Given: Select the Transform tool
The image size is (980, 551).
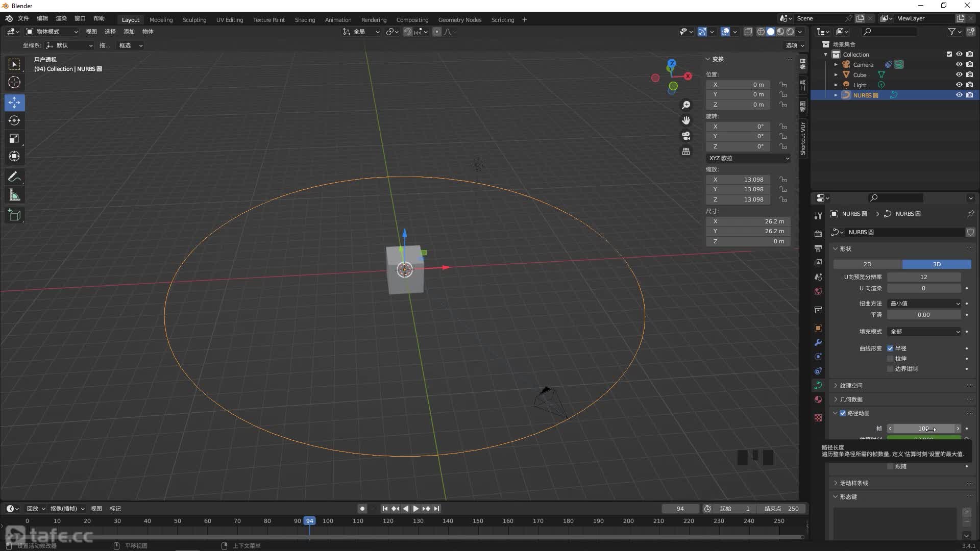Looking at the screenshot, I should (14, 156).
